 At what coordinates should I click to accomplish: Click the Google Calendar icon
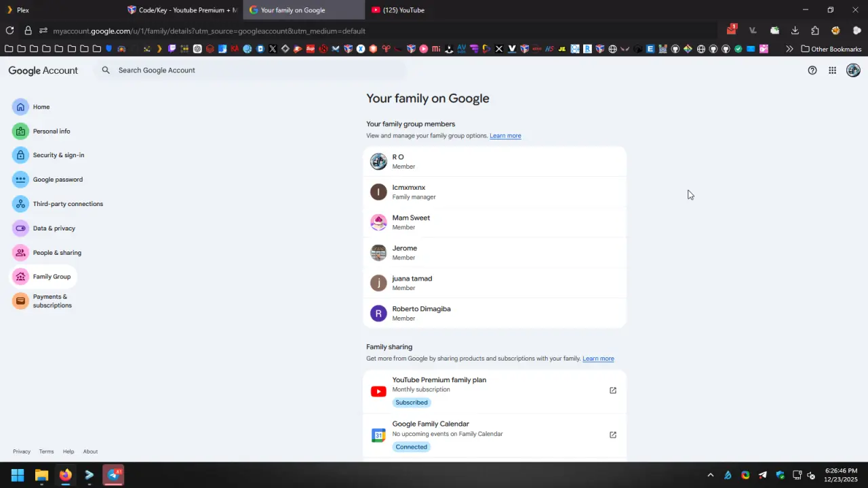(x=378, y=435)
